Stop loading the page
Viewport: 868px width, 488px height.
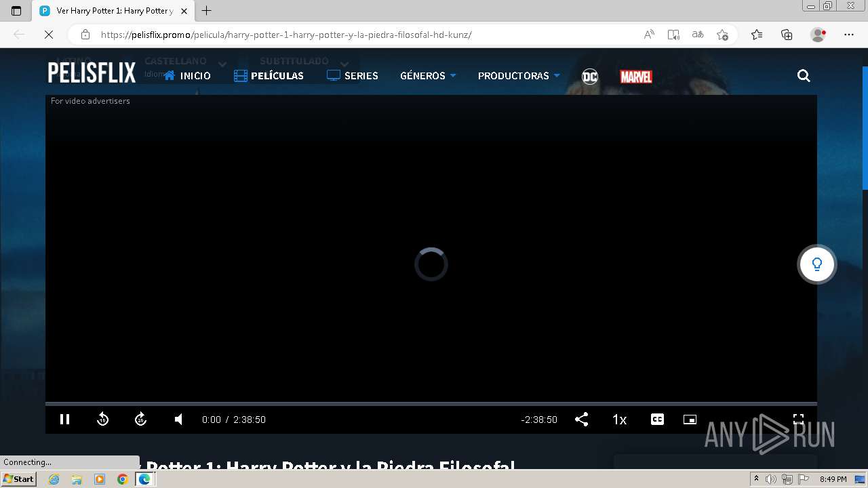pyautogui.click(x=48, y=35)
